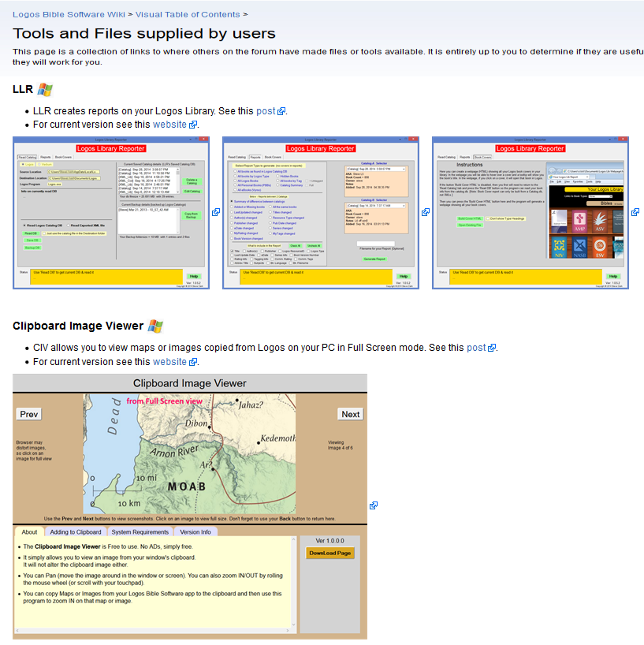The width and height of the screenshot is (644, 645).
Task: Click 'from Full Screen view' pink caption
Action: [164, 401]
